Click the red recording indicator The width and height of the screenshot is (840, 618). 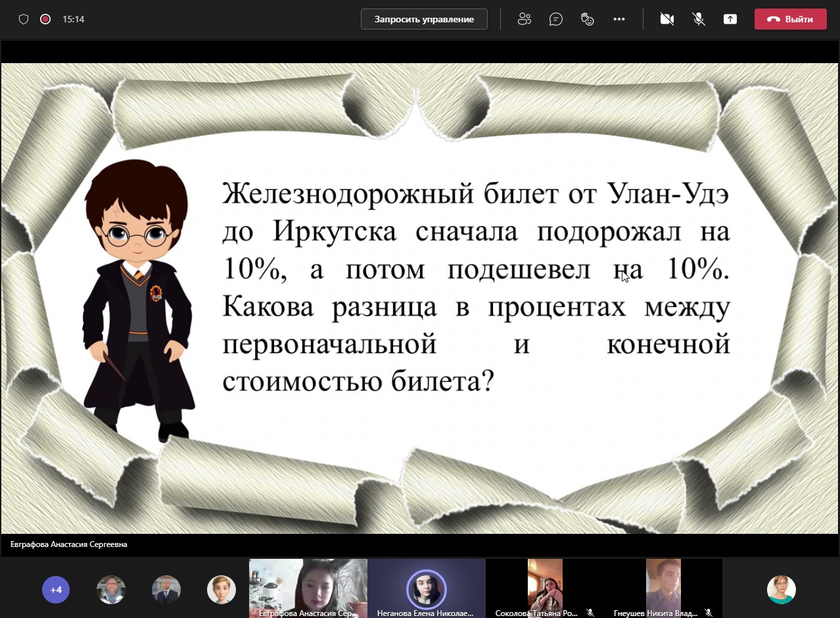[45, 19]
